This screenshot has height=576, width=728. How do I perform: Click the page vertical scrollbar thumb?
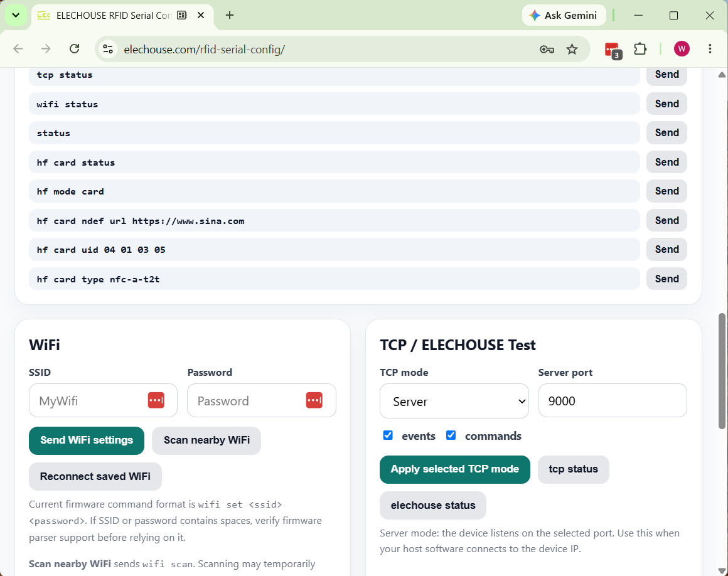click(722, 371)
